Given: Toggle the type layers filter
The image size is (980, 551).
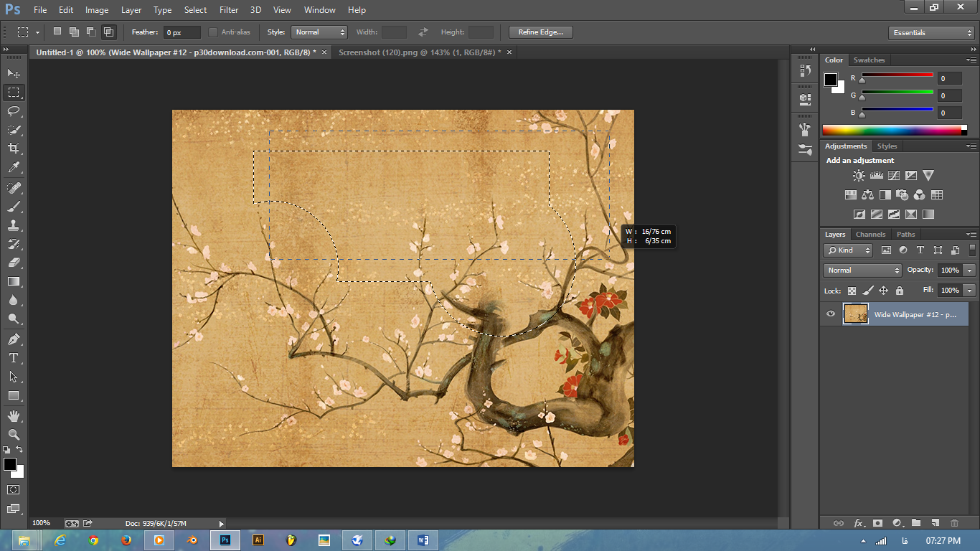Looking at the screenshot, I should [920, 250].
